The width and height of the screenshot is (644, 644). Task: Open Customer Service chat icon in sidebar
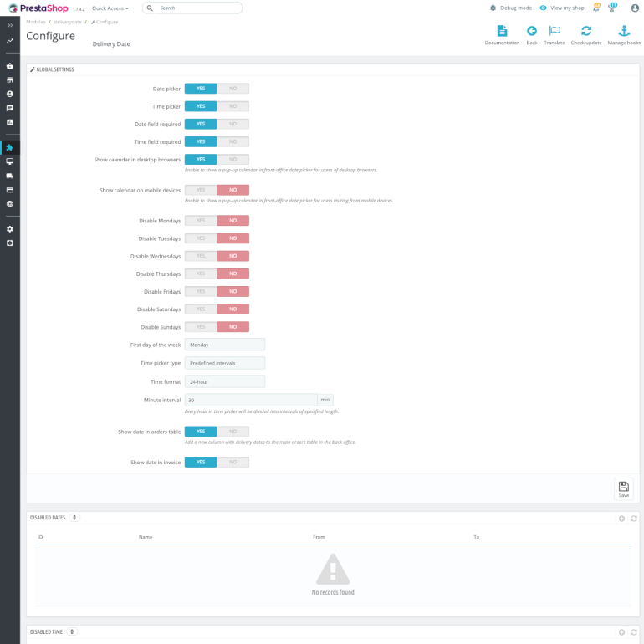pos(10,108)
